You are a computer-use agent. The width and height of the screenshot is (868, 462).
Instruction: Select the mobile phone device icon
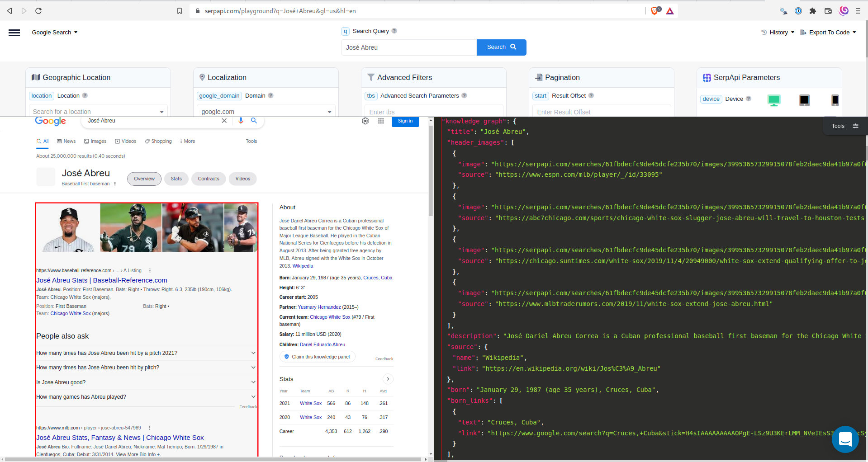click(835, 100)
